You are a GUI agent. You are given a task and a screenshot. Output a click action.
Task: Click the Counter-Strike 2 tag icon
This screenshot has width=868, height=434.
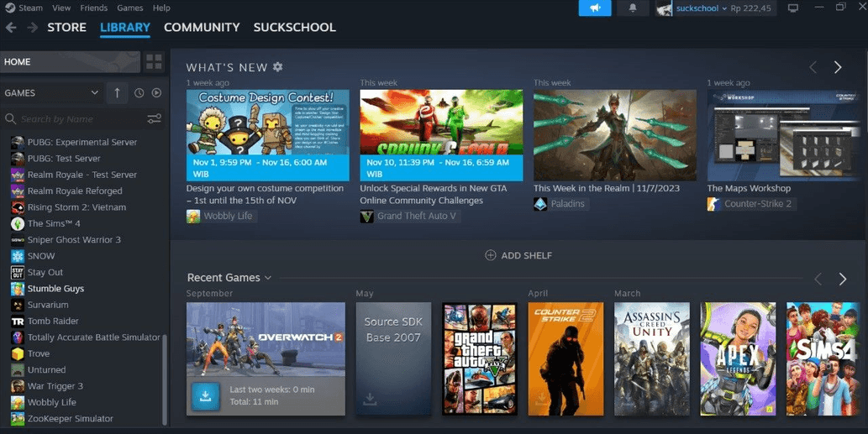coord(713,204)
